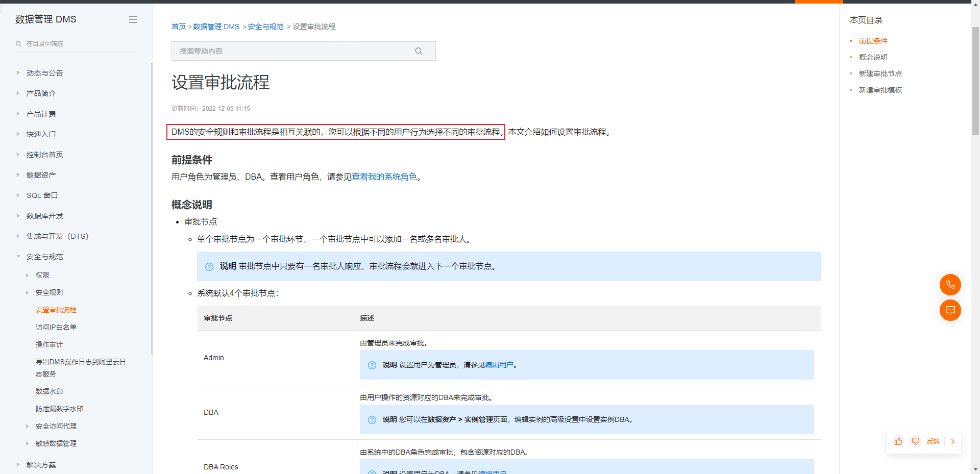The width and height of the screenshot is (980, 474).
Task: Open 访问IP白名单 page
Action: (56, 327)
